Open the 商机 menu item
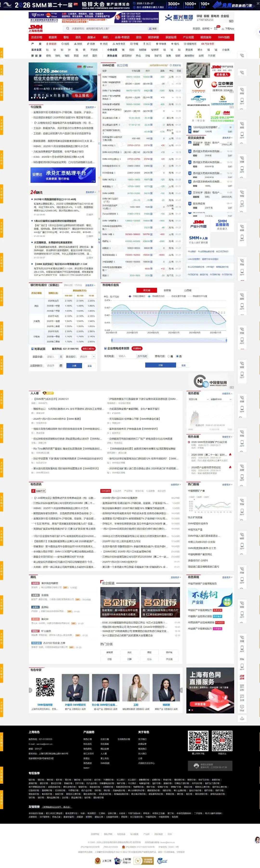Viewport: 260px width, 868px height. pyautogui.click(x=105, y=37)
